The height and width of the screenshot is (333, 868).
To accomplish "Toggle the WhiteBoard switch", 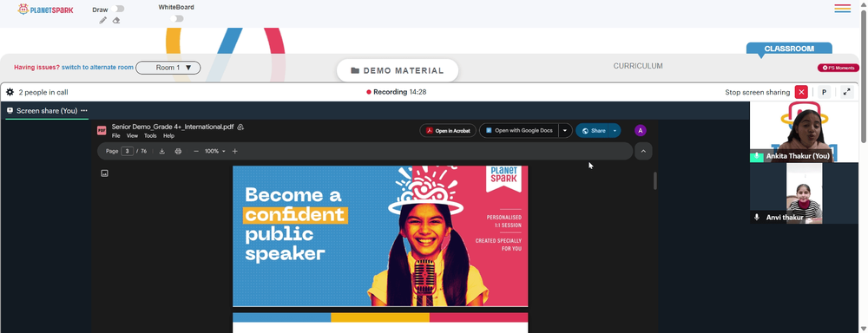I will pyautogui.click(x=176, y=18).
